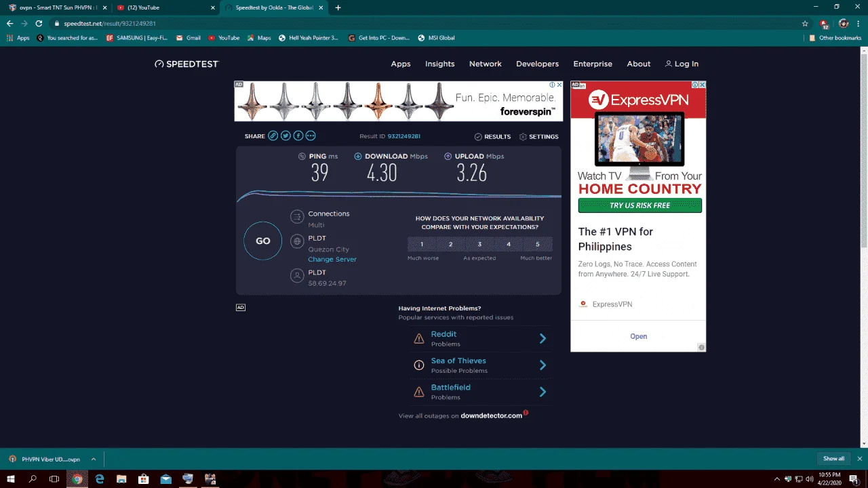This screenshot has width=868, height=488.
Task: Open the Insights menu
Action: tap(440, 64)
